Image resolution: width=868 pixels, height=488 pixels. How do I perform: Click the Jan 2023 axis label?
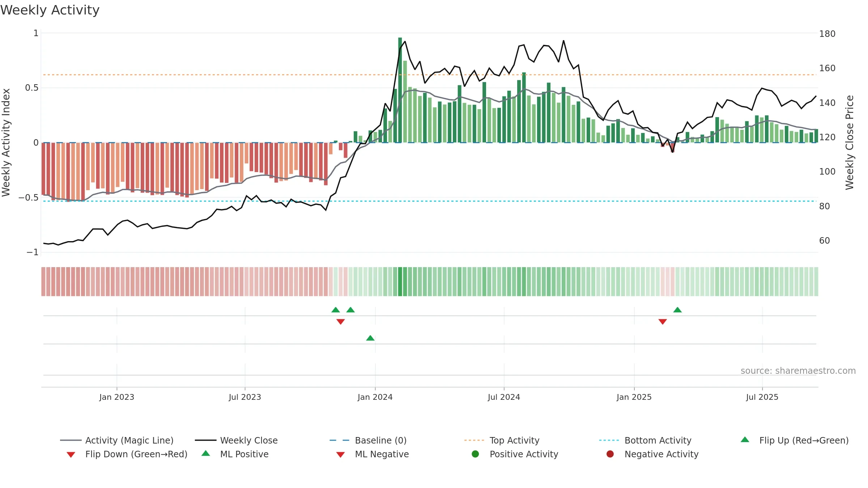tap(117, 397)
